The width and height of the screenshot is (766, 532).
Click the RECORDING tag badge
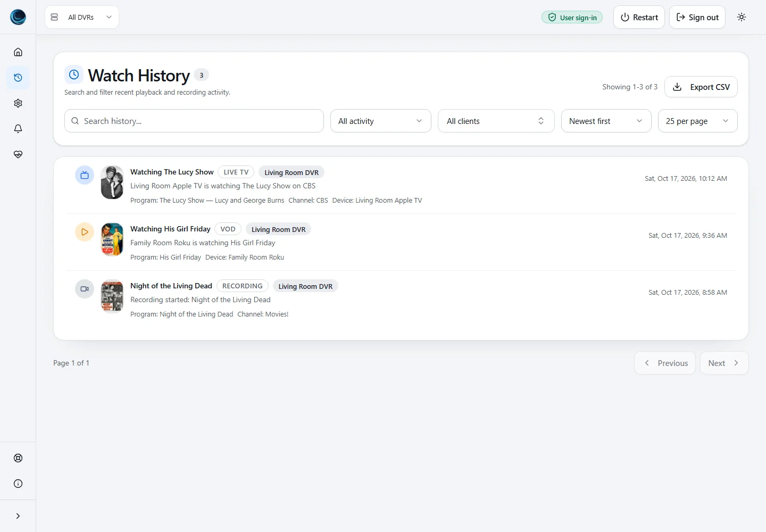tap(243, 286)
